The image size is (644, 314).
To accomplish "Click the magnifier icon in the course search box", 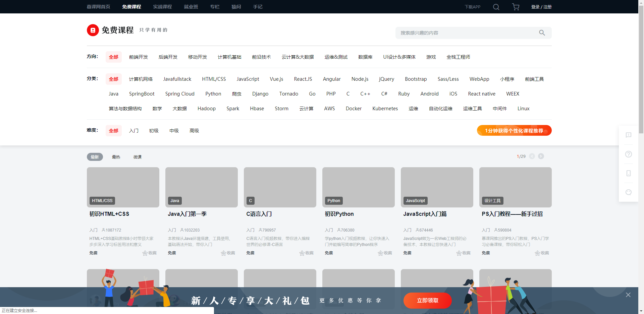I will point(542,33).
